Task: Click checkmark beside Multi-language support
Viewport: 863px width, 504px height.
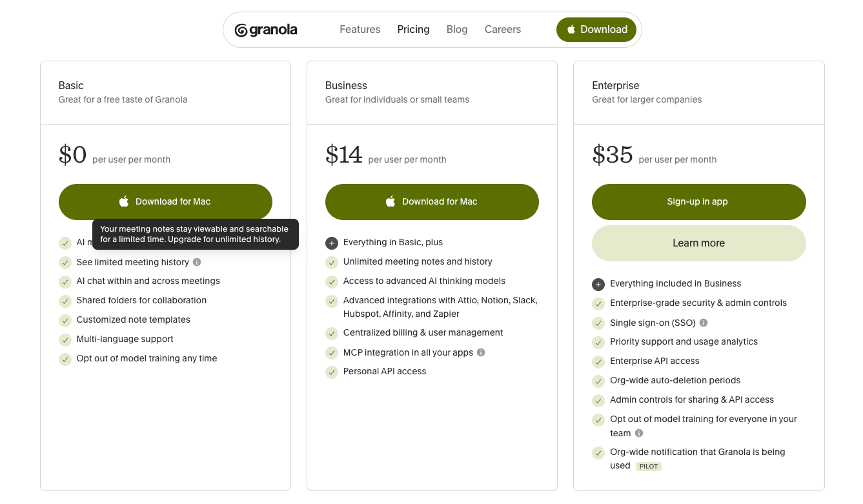Action: [x=65, y=340]
